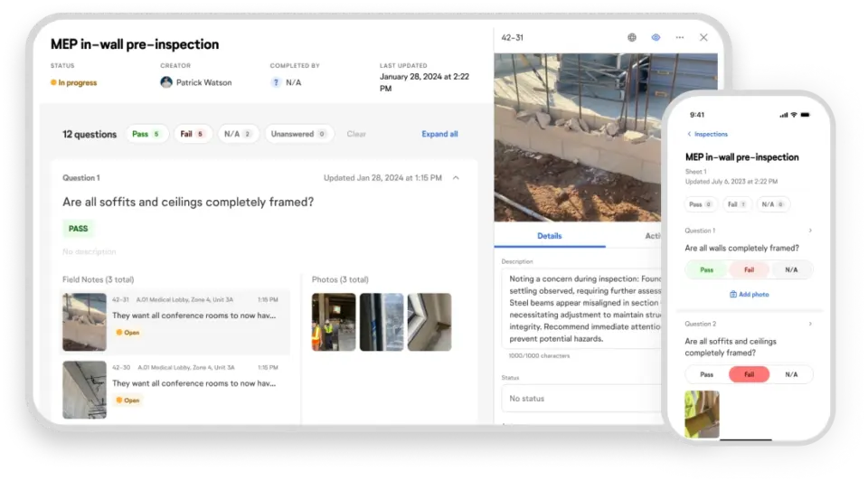The width and height of the screenshot is (868, 481).
Task: Click the Expand all link
Action: 439,134
